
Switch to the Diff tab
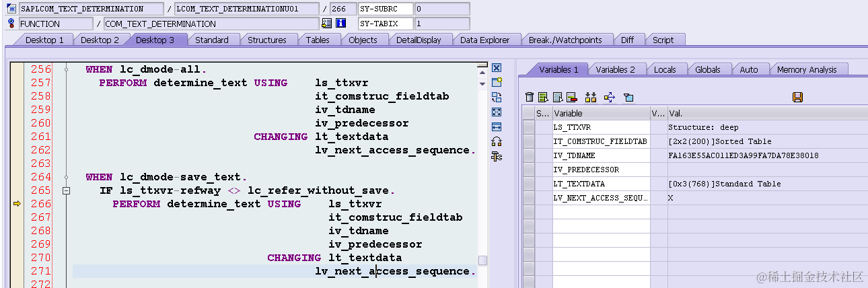[x=627, y=40]
